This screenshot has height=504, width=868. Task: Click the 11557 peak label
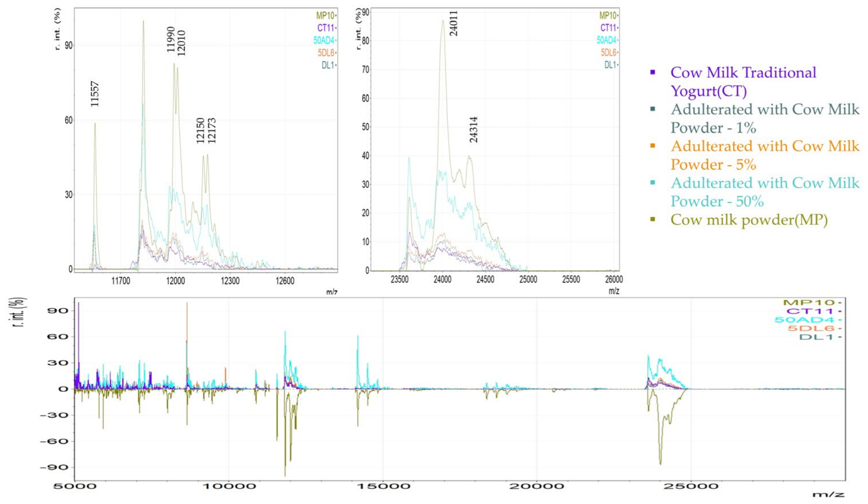pos(95,94)
